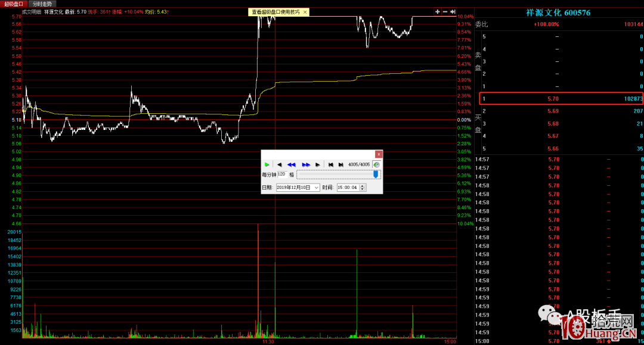Select the buy level 4 price 5.67
Screen dimensions: 644x345
click(x=553, y=136)
